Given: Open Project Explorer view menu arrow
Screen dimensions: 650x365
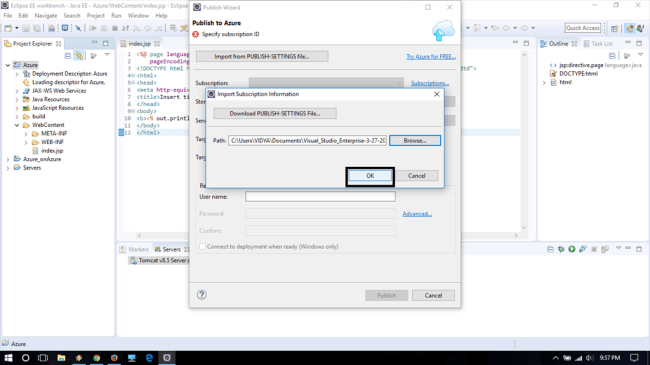Looking at the screenshot, I should point(107,55).
